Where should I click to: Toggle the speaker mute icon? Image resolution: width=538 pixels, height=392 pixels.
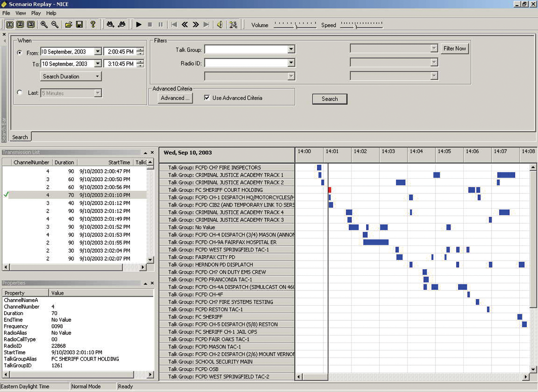click(219, 24)
